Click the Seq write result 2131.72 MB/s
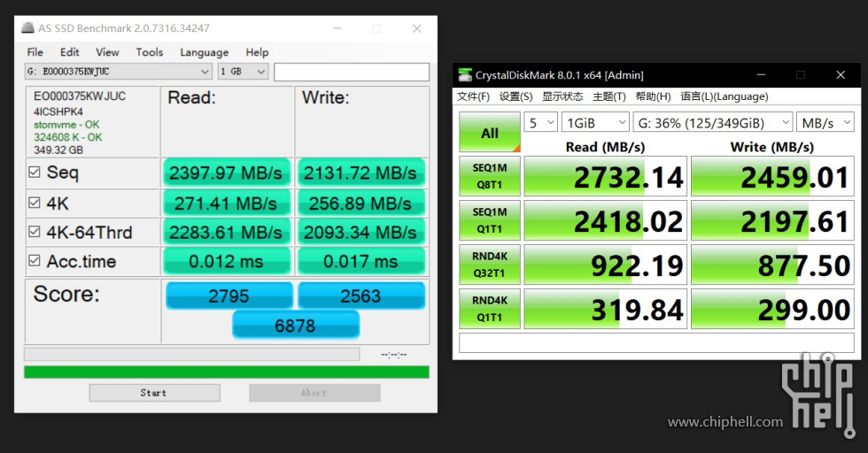868x453 pixels. tap(360, 173)
